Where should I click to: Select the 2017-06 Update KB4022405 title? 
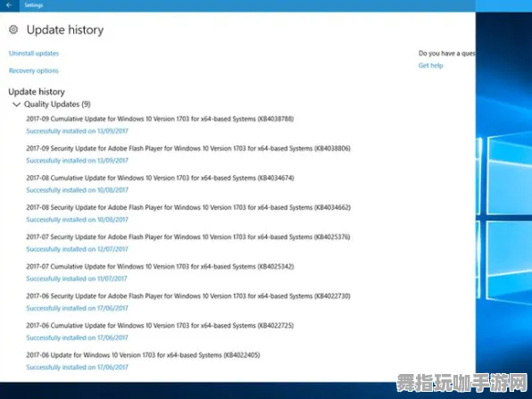tap(143, 355)
